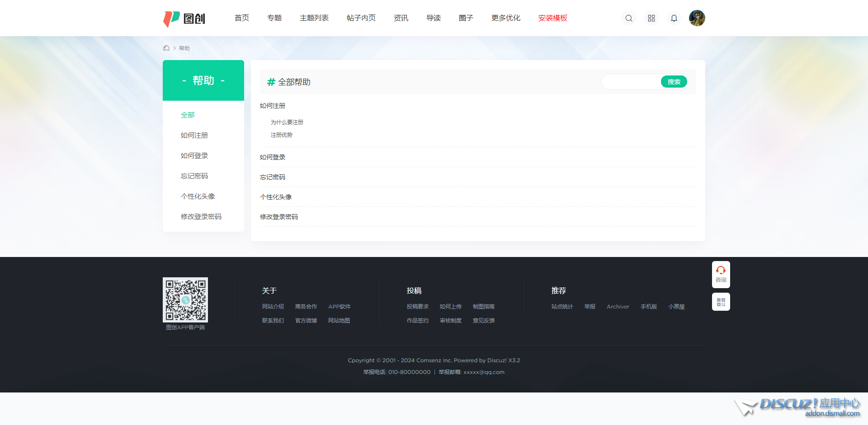Click the home icon in breadcrumb
Screen dimensions: 868x425
tap(166, 48)
